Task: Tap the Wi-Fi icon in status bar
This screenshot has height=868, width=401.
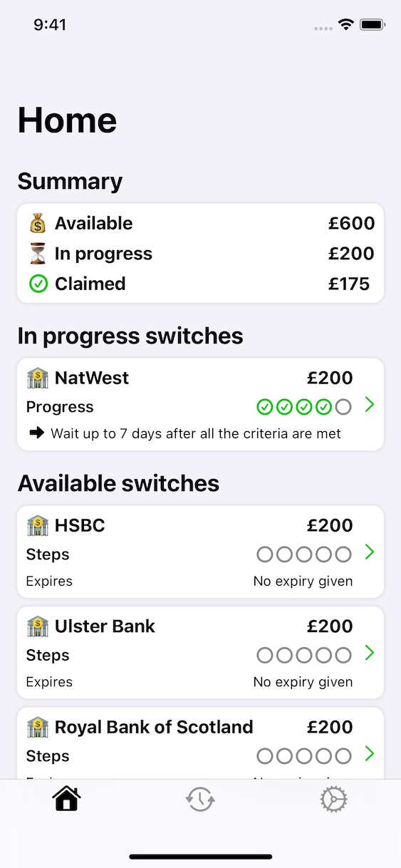Action: [346, 25]
